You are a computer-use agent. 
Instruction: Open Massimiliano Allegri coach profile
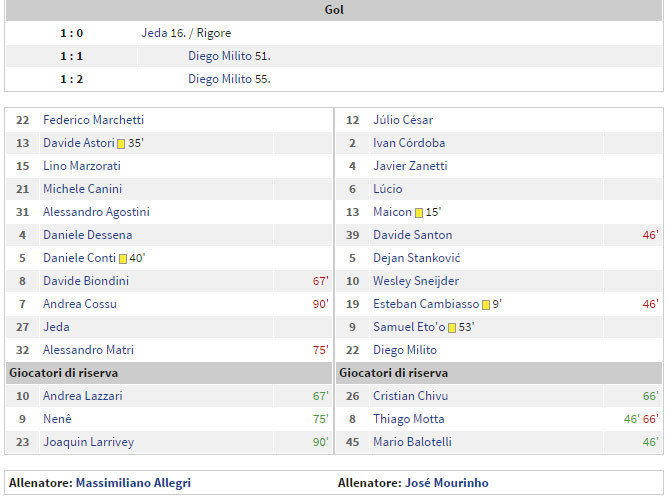[133, 483]
